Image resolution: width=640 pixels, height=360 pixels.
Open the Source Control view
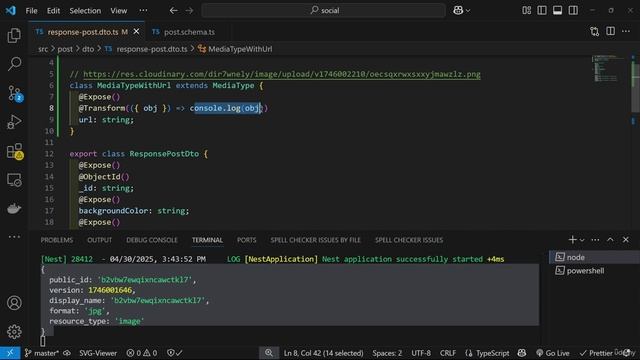14,93
